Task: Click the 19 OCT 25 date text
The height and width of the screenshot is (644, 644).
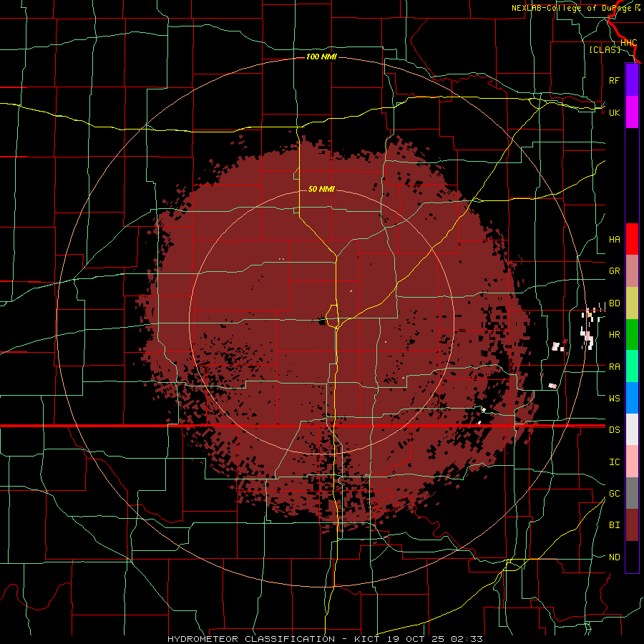Action: [414, 639]
